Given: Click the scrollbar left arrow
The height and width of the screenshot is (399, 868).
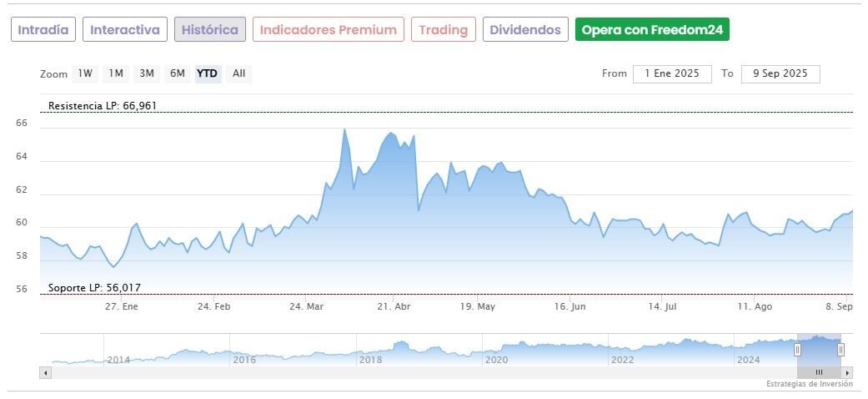Looking at the screenshot, I should pos(45,372).
